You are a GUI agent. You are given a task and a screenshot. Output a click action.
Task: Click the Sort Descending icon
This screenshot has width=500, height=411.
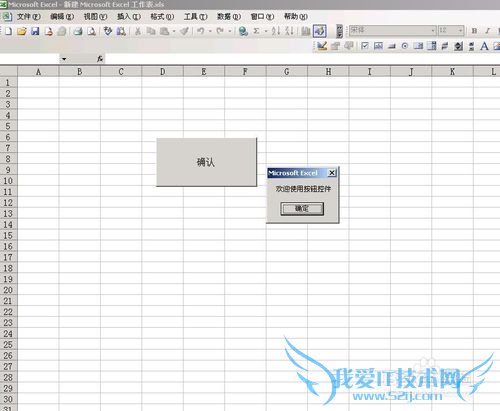coord(289,31)
